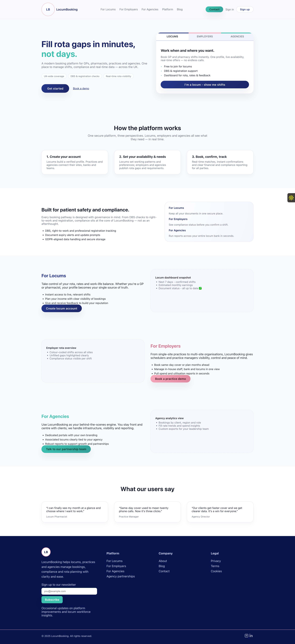Click the LB circle logo in the footer

(46, 552)
